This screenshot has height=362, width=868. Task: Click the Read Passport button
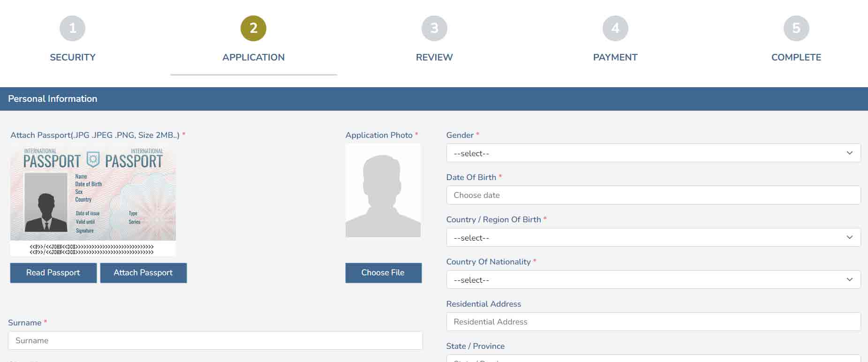53,273
